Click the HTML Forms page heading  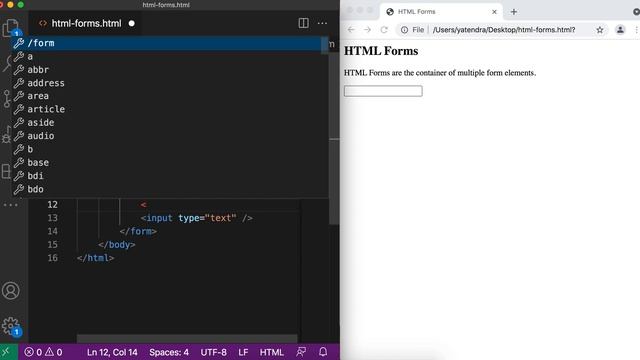coord(381,51)
